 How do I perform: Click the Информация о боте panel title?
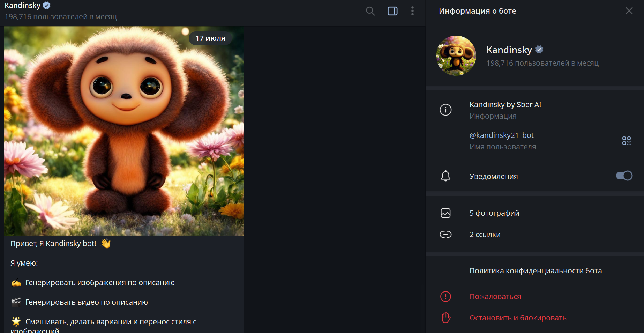point(477,11)
